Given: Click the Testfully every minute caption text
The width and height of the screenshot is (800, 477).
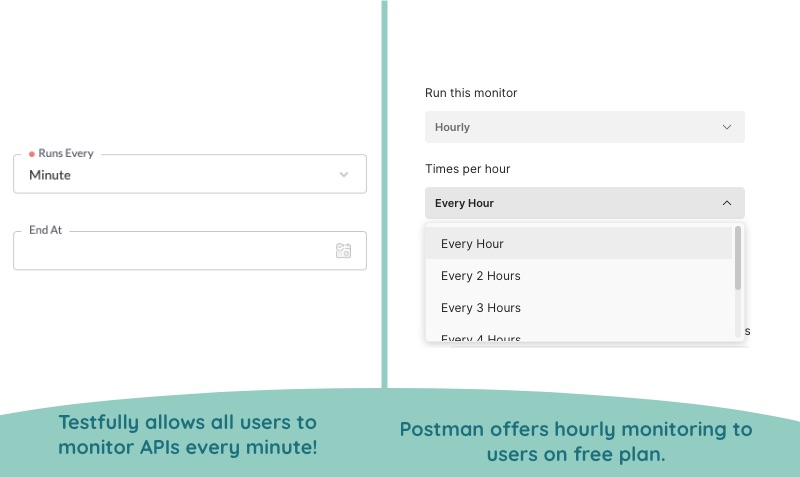Looking at the screenshot, I should [188, 435].
